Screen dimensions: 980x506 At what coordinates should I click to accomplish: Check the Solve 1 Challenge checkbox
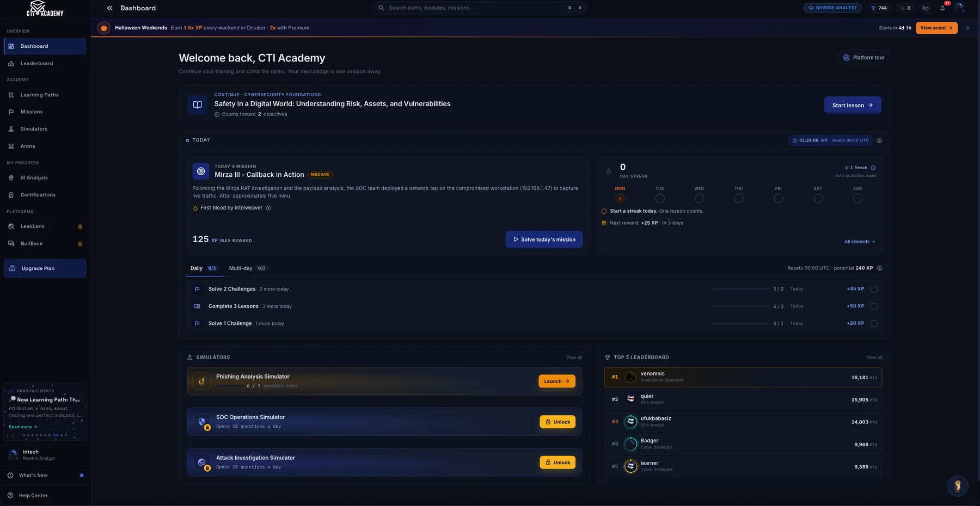pyautogui.click(x=874, y=324)
